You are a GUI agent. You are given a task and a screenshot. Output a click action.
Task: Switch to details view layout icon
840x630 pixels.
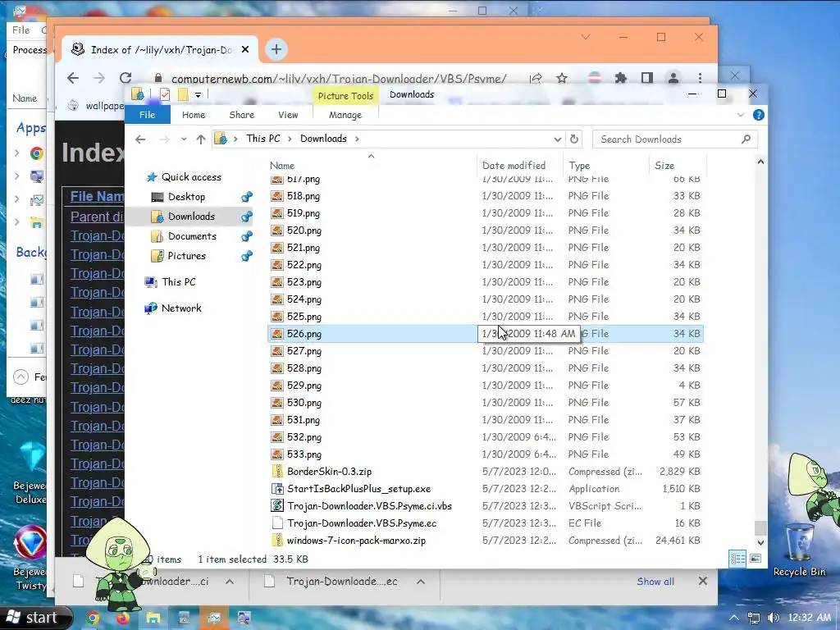pos(737,559)
